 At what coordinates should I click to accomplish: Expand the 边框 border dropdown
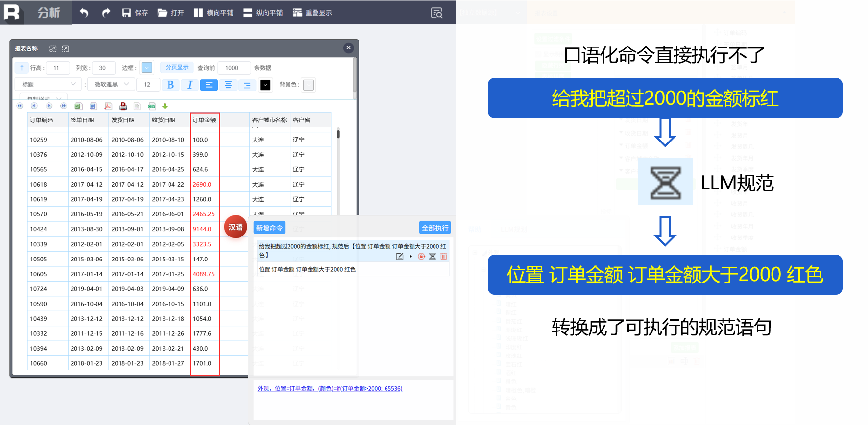(x=147, y=68)
